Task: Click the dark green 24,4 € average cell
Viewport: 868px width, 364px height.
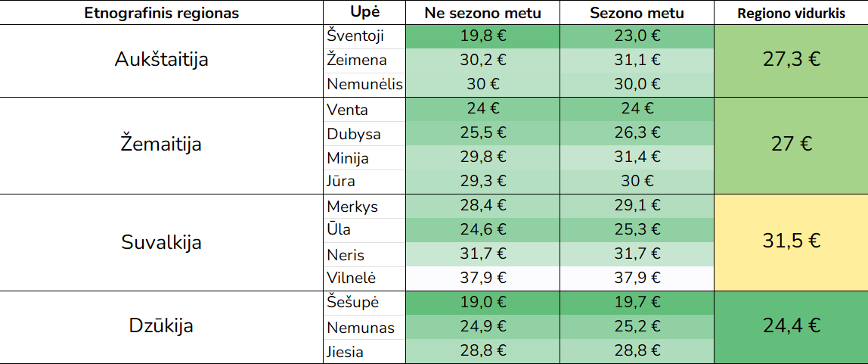Action: (791, 326)
